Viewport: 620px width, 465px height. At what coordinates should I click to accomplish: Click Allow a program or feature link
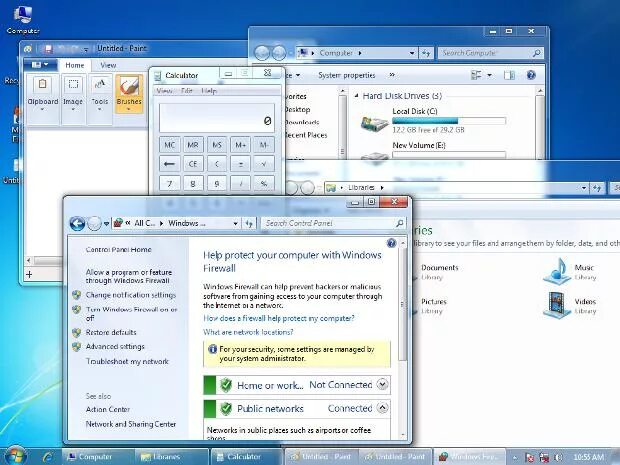point(129,276)
